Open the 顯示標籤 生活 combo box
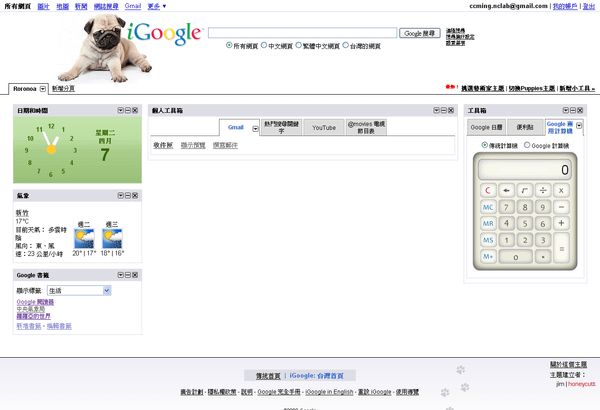Viewport: 600px width, 410px height. click(79, 291)
